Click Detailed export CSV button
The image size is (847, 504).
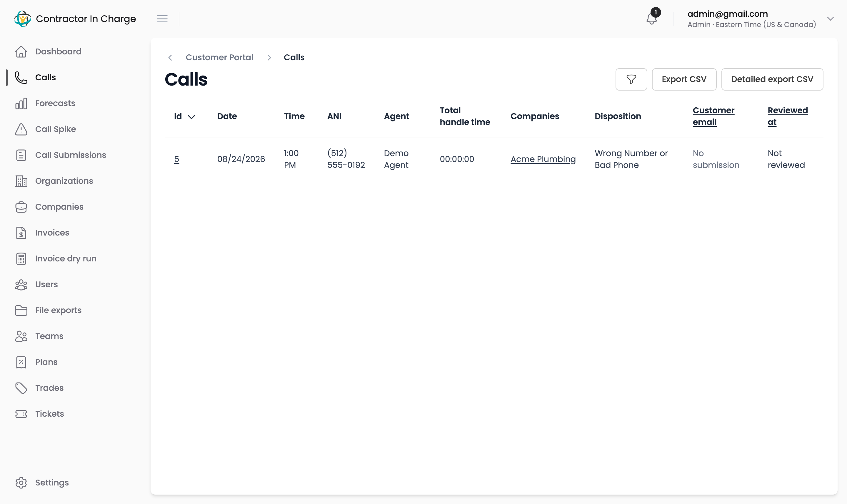tap(772, 79)
